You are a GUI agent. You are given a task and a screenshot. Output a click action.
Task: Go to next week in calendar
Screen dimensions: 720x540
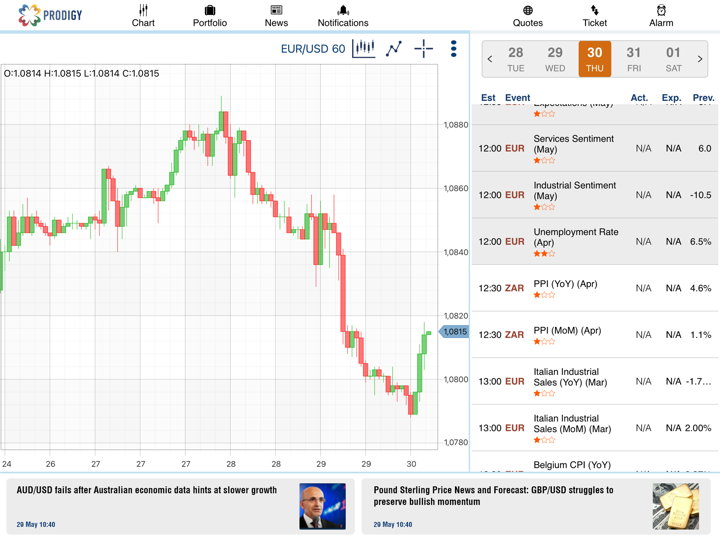(x=700, y=59)
